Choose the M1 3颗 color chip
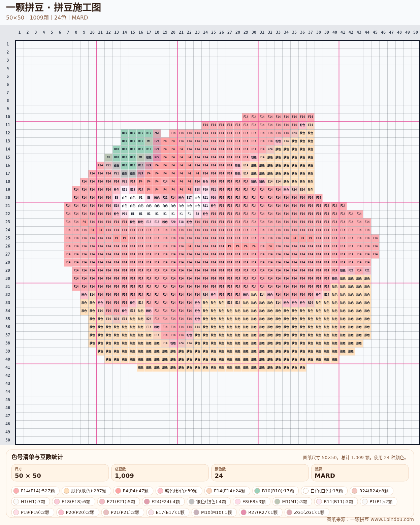 (292, 501)
